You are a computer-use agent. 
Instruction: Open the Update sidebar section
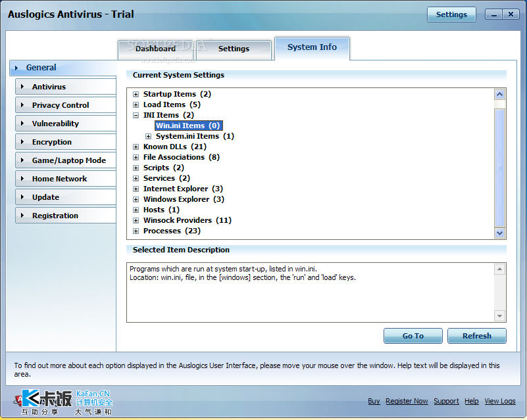(66, 197)
